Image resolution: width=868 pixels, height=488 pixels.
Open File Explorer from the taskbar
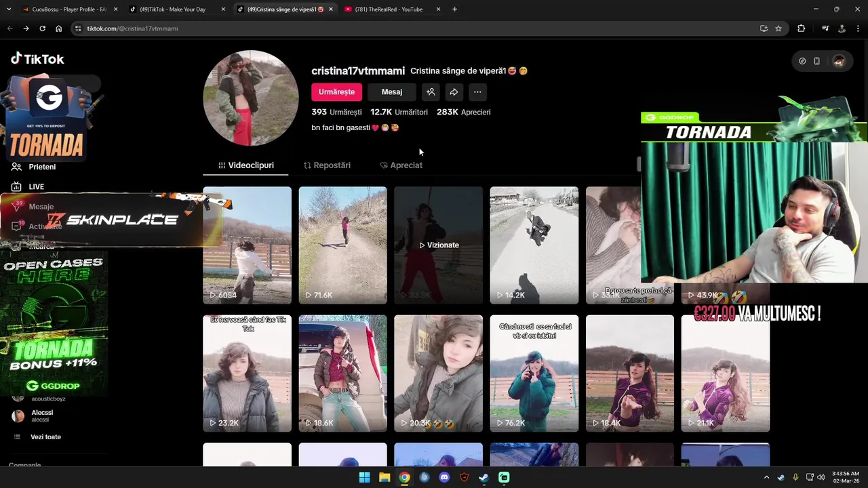click(x=384, y=477)
